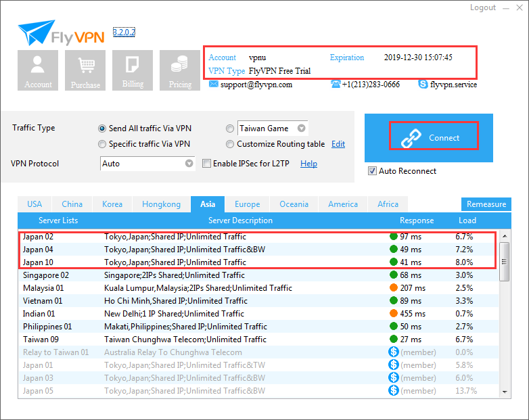Image resolution: width=529 pixels, height=420 pixels.
Task: Click green status dot for Japan 10
Action: [x=394, y=262]
